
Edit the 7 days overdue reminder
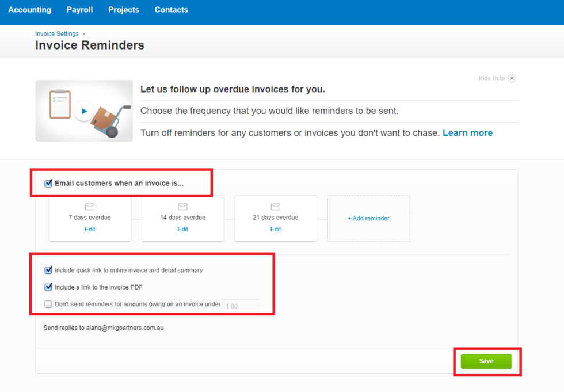[89, 229]
